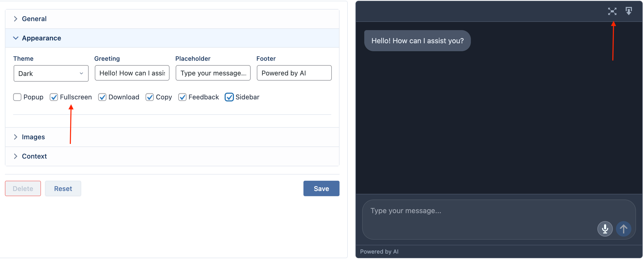This screenshot has width=644, height=260.
Task: Collapse the Appearance section
Action: [172, 38]
